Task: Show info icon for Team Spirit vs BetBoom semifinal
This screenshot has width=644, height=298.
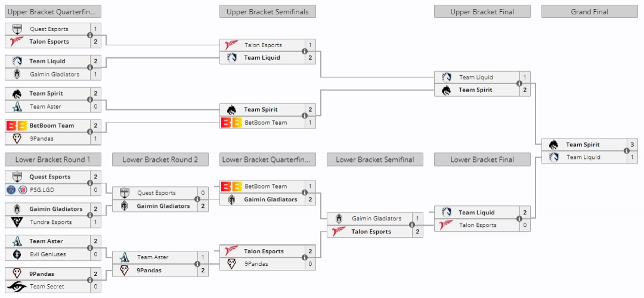Action: tap(304, 116)
